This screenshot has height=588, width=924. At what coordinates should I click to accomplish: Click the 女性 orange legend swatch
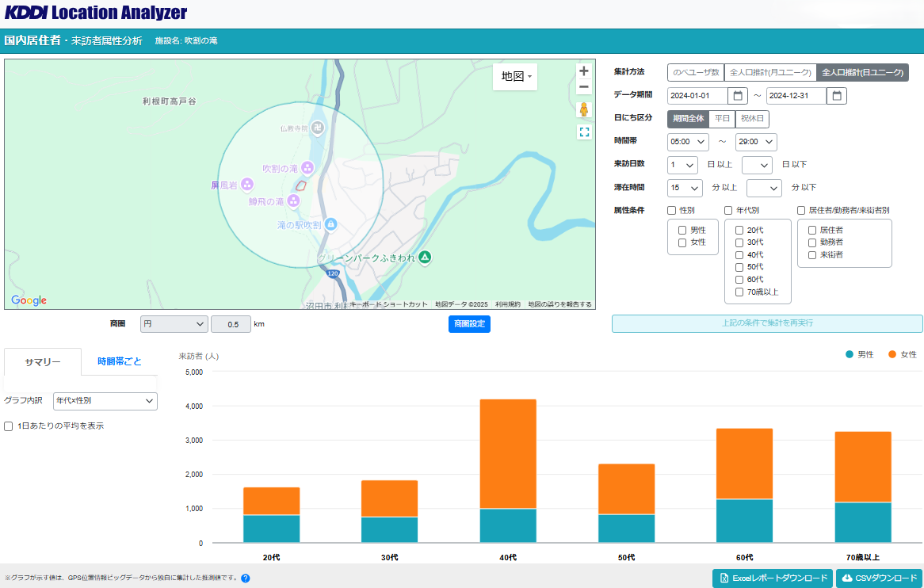[892, 354]
